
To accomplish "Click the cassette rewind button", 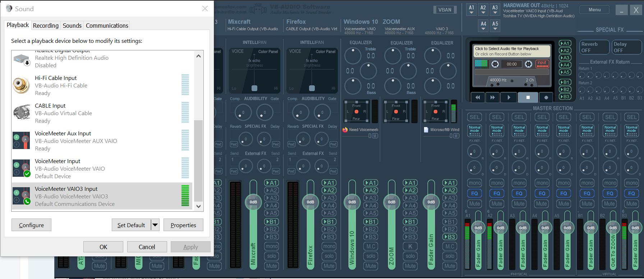I will (478, 97).
